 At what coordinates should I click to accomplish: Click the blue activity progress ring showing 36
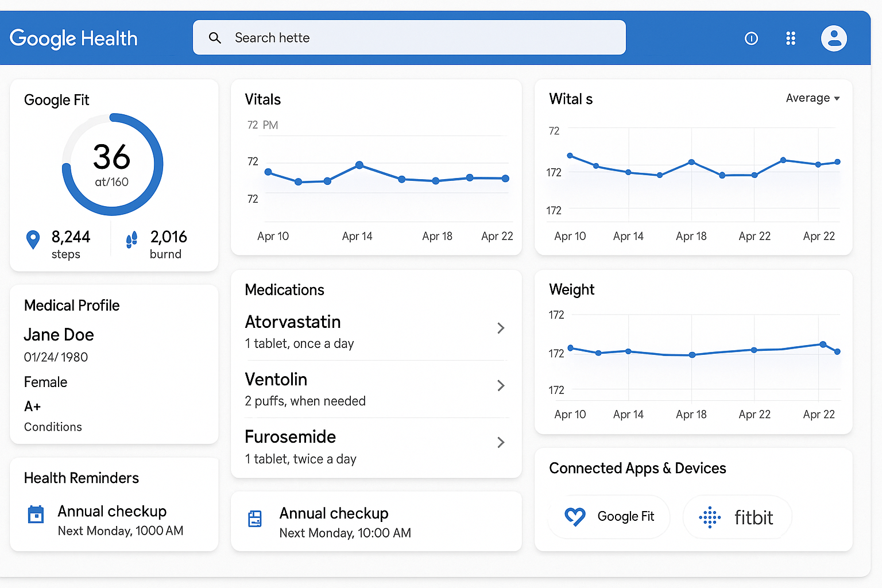(112, 163)
